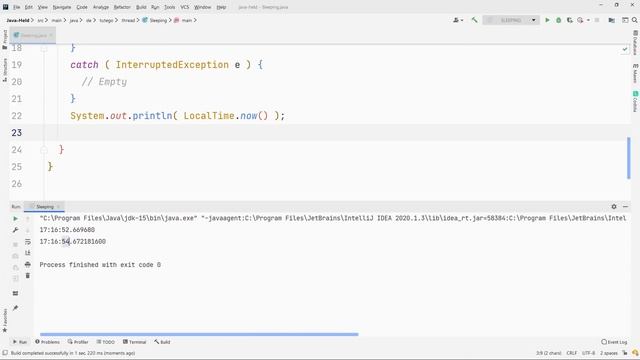
Task: Toggle soft-wrap in console output
Action: (x=28, y=242)
